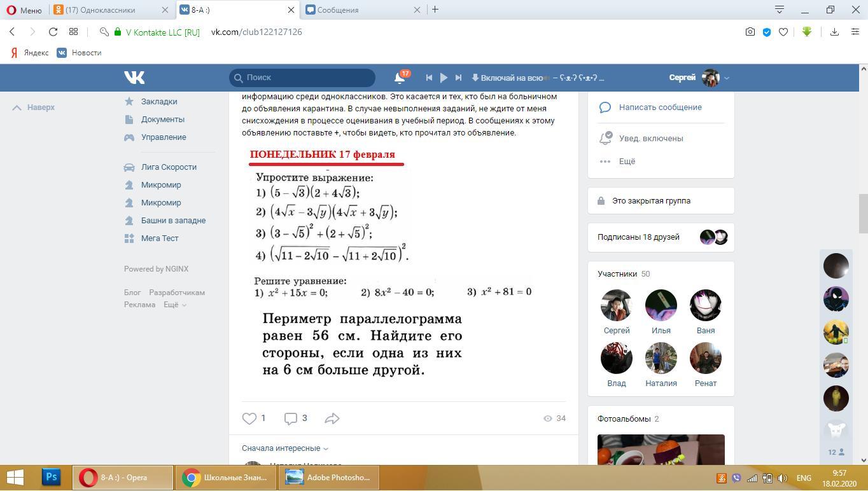Open Opera easy setup sliders icon
Viewport: 868px width, 491px height.
click(x=855, y=32)
